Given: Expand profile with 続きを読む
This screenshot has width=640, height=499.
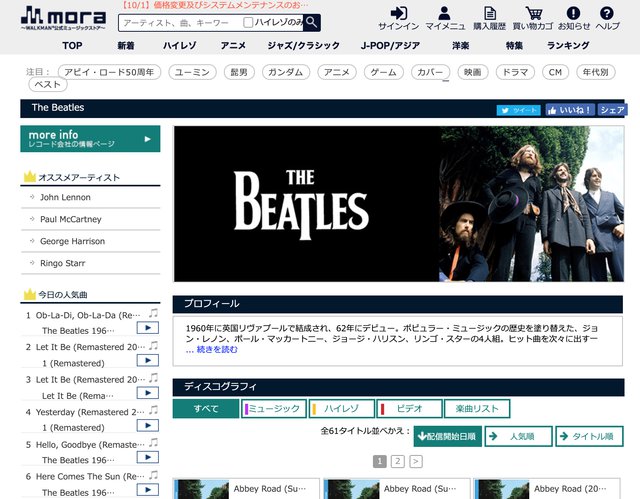Looking at the screenshot, I should (217, 349).
